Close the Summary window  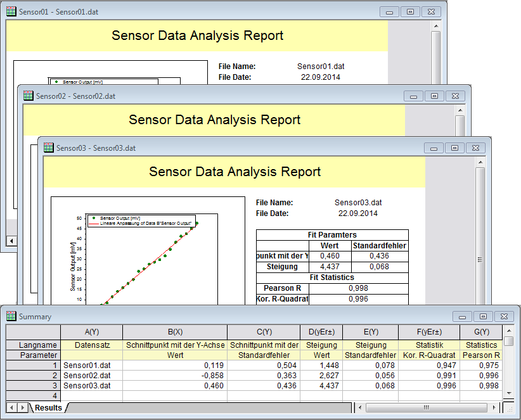(x=504, y=316)
